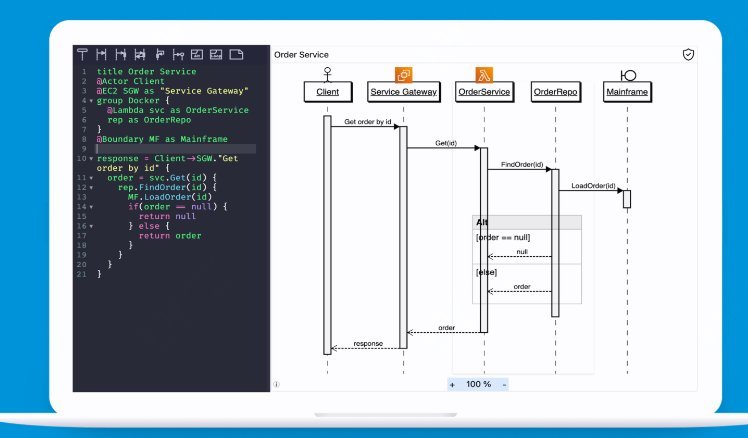This screenshot has width=748, height=438.
Task: Click the Client actor stick figure icon
Action: click(x=326, y=74)
